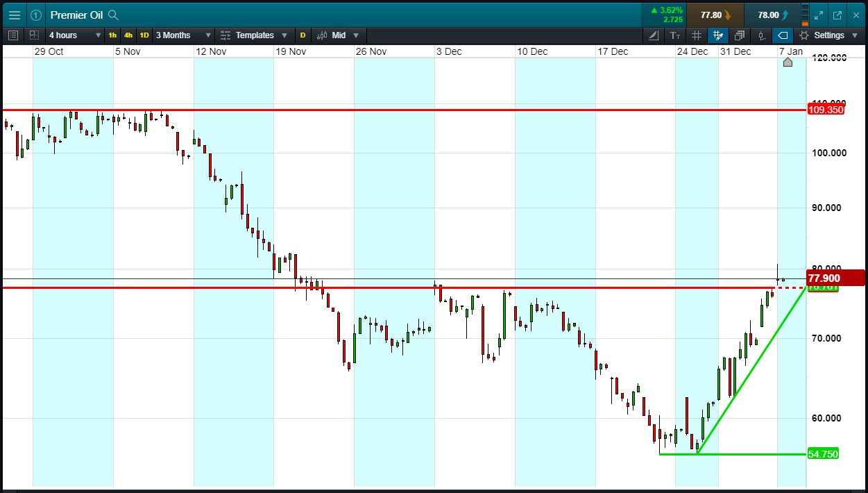Click the 60.000 price axis label
This screenshot has height=493, width=868.
pos(826,418)
